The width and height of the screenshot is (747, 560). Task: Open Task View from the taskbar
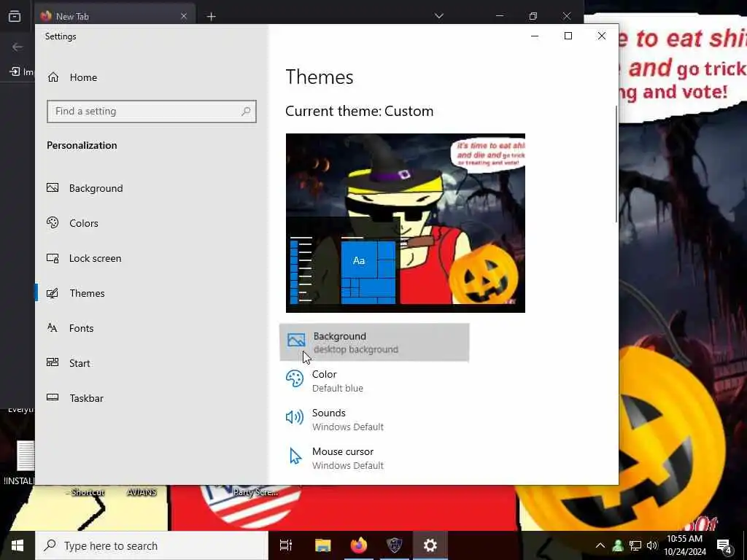(x=286, y=545)
